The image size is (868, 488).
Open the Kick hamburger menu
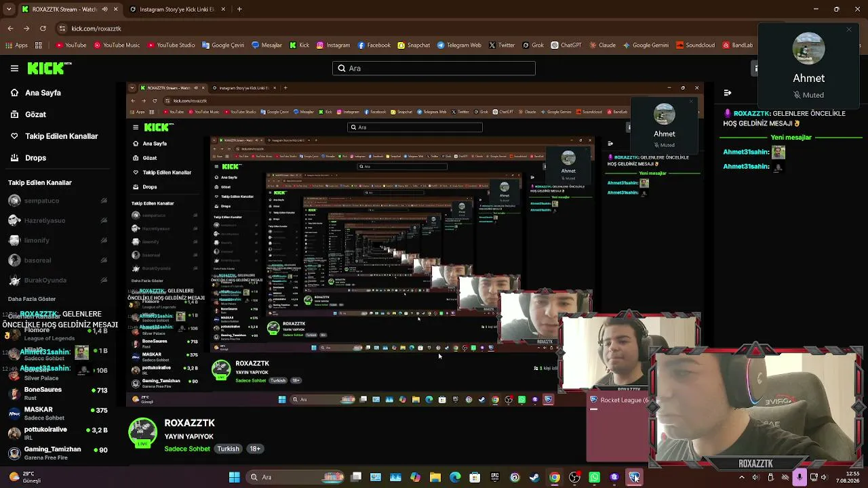click(x=14, y=68)
